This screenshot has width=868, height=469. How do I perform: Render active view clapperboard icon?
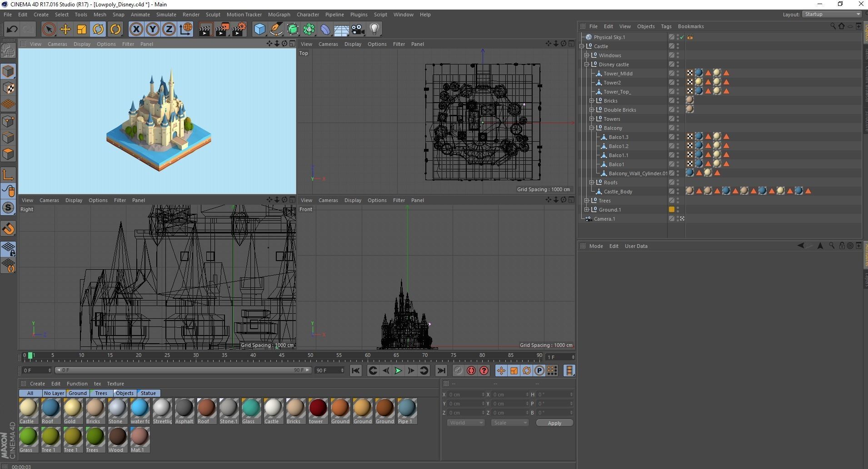pos(205,30)
